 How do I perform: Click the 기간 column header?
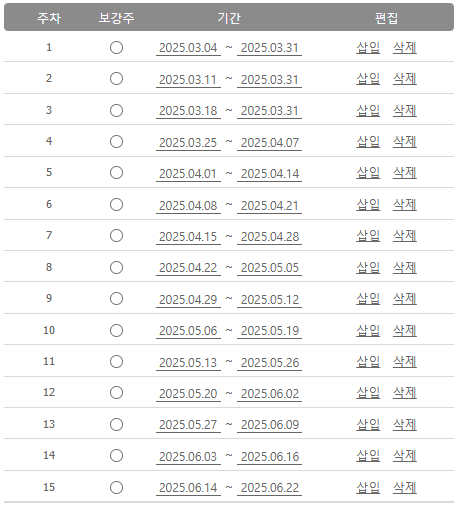(229, 18)
